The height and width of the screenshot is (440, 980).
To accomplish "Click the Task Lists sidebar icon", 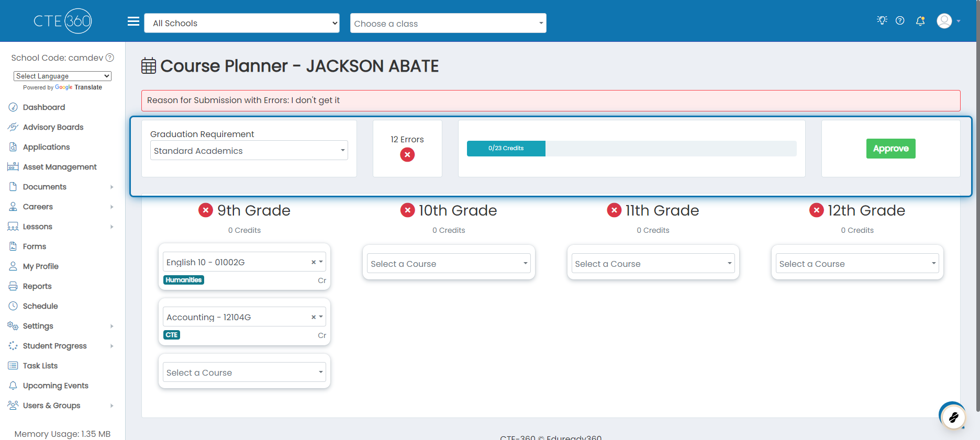I will pos(13,366).
